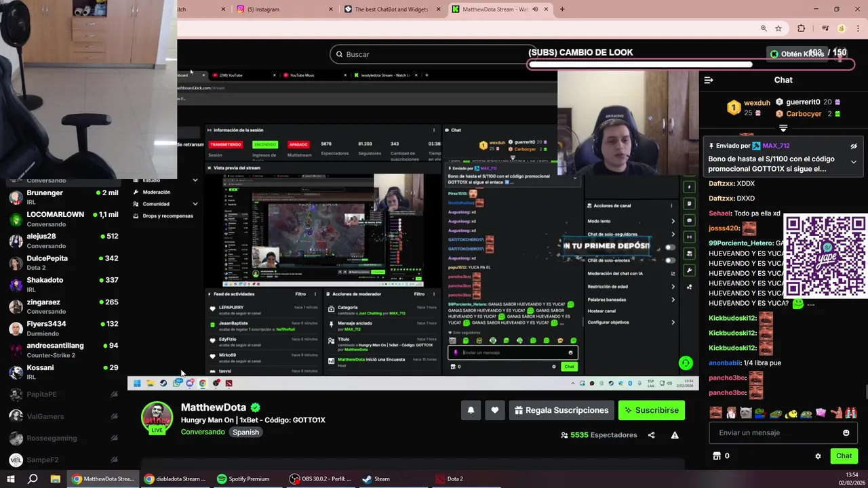Open andreesantillang channel in sidebar
Viewport: 868px width, 488px height.
pos(64,350)
